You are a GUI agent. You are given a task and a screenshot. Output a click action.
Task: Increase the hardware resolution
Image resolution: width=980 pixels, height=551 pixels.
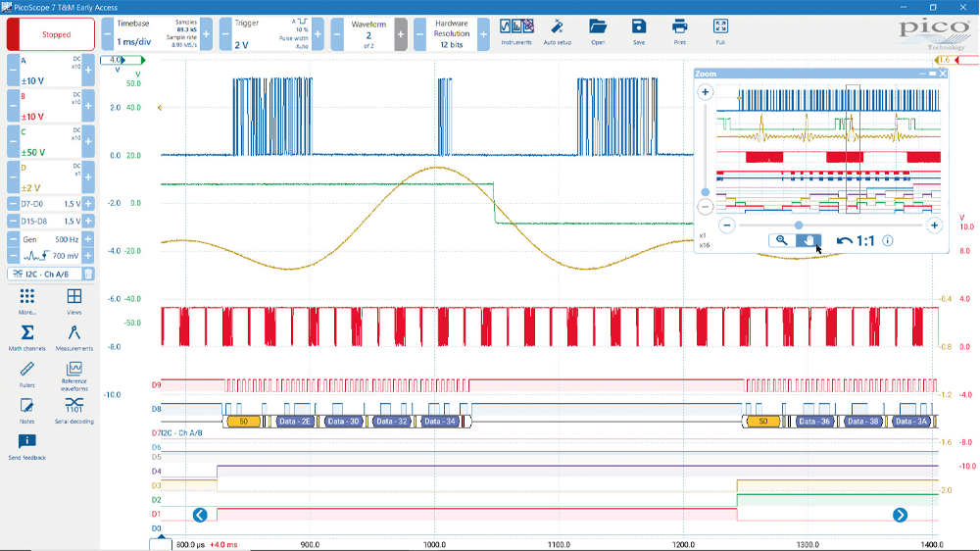[483, 33]
